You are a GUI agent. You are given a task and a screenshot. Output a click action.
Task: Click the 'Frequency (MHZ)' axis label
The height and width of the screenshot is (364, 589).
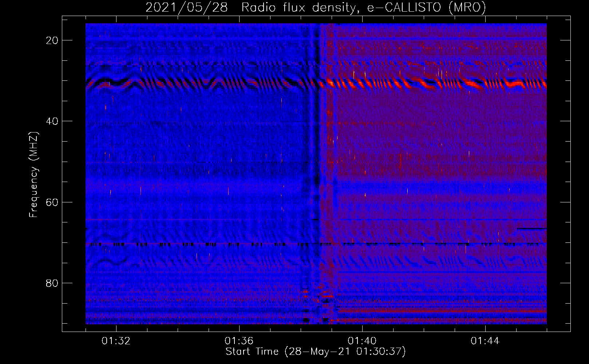[33, 175]
